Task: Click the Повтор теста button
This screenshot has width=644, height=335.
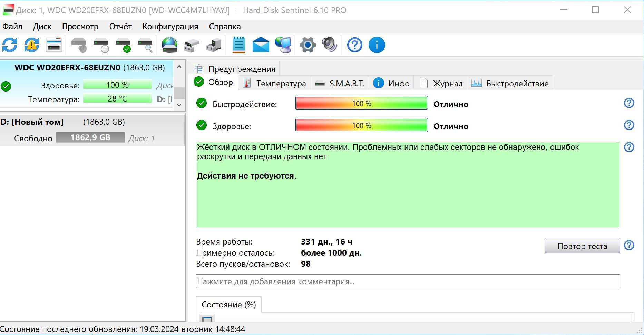Action: (x=582, y=246)
